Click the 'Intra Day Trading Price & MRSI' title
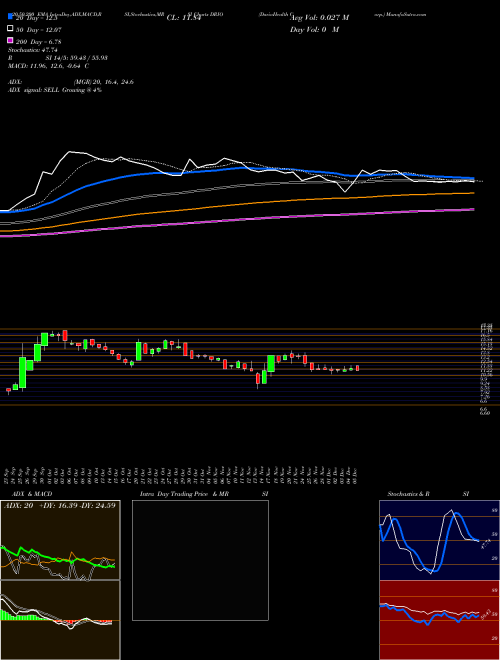Viewport: 500px width, 660px height. click(x=204, y=494)
